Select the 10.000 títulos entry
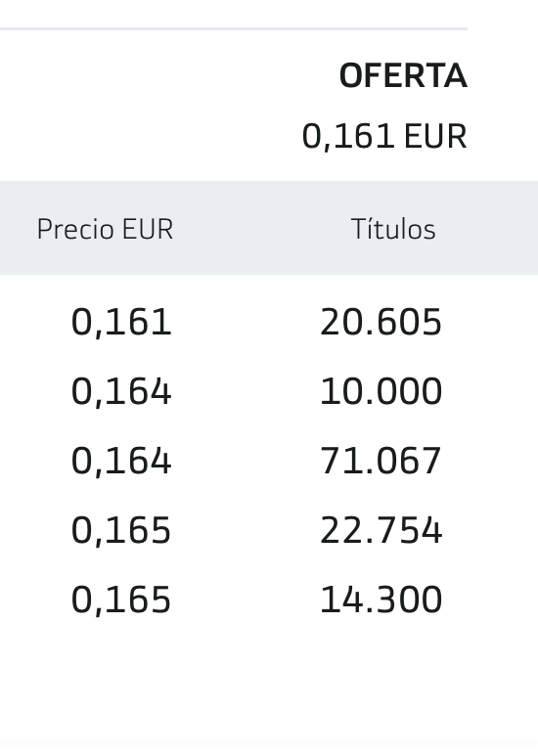The image size is (538, 756). [x=381, y=391]
